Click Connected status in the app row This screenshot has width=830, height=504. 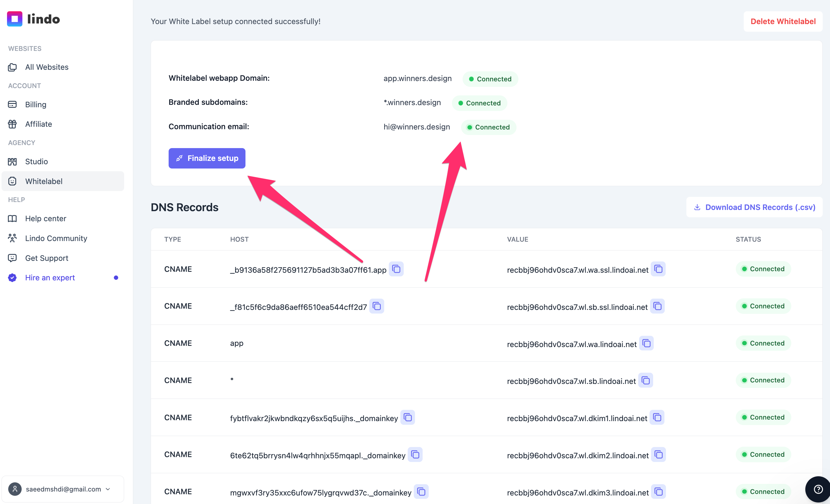click(x=763, y=343)
